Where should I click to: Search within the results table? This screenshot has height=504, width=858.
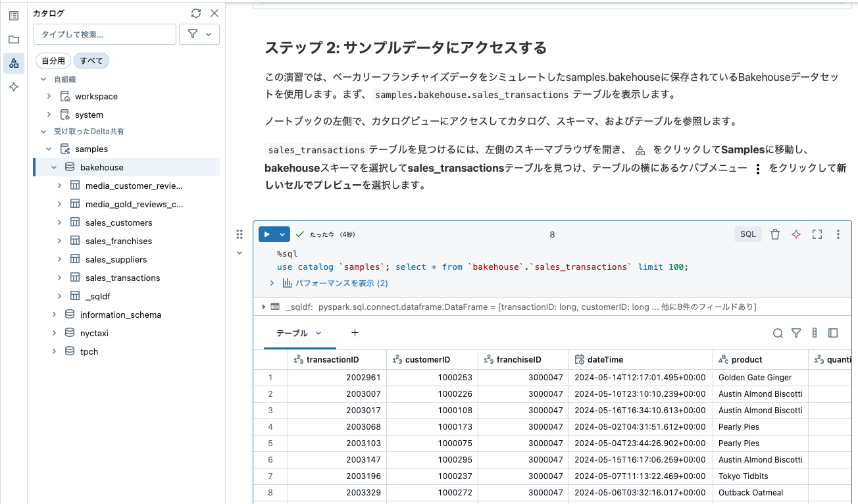[778, 333]
